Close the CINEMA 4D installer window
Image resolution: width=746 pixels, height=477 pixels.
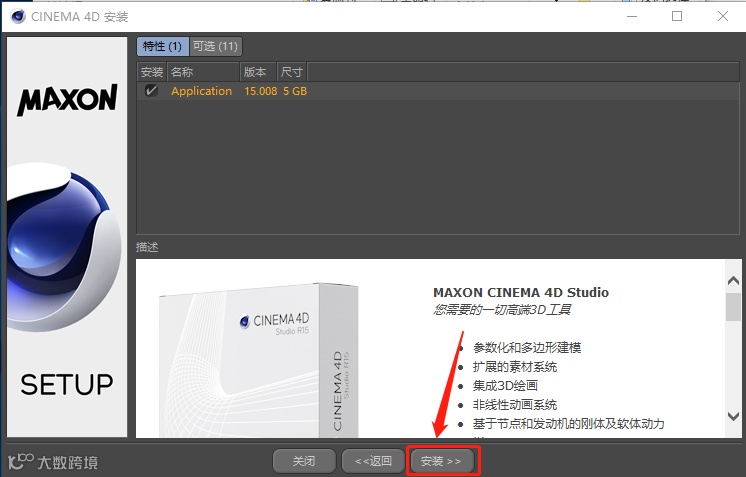pos(723,16)
